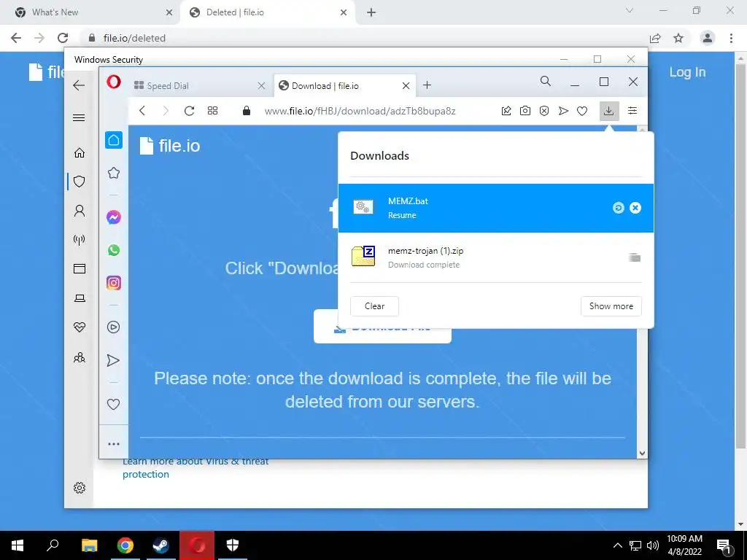This screenshot has height=560, width=747.
Task: Open App & browser control in Windows Security
Action: click(79, 268)
